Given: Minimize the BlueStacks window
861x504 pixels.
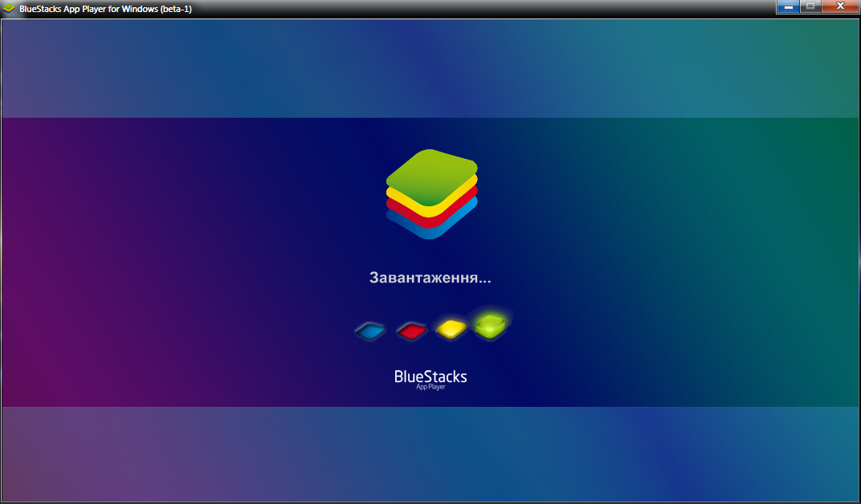Looking at the screenshot, I should point(789,6).
